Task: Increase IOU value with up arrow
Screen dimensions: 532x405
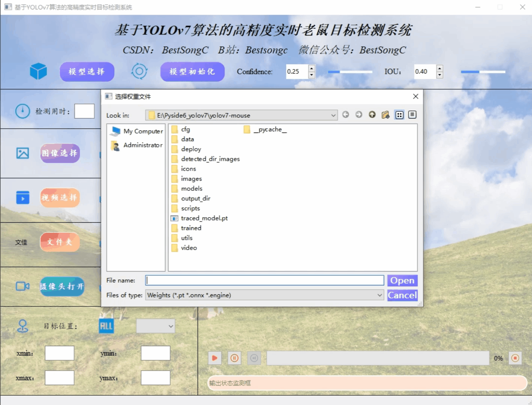Action: (x=440, y=68)
